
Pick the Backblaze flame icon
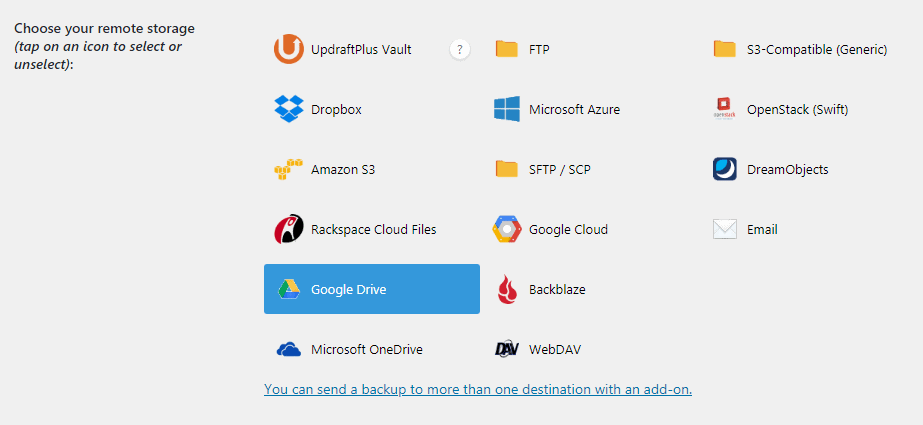pyautogui.click(x=507, y=289)
